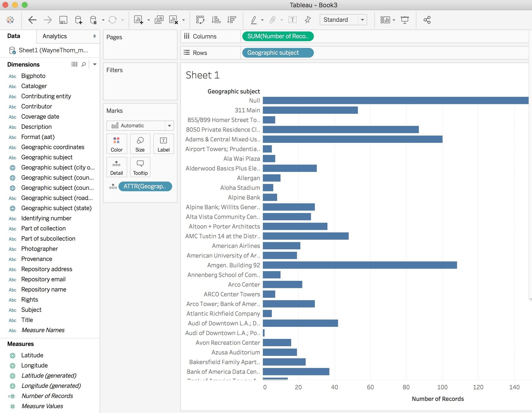Click the ATTR(Geograp.. detail pill
The width and height of the screenshot is (532, 413).
click(x=145, y=186)
